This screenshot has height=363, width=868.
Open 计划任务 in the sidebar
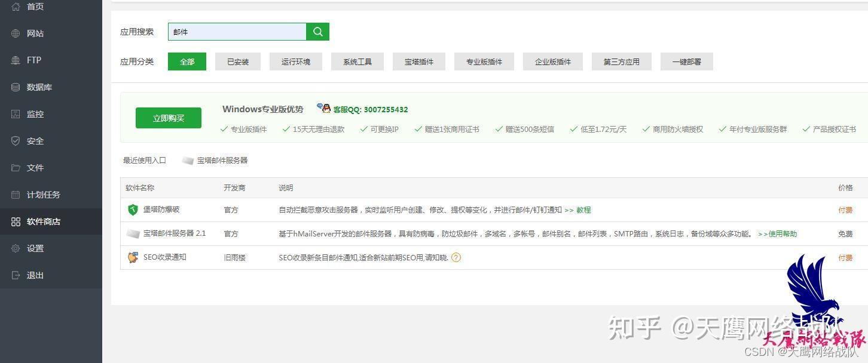tap(44, 195)
